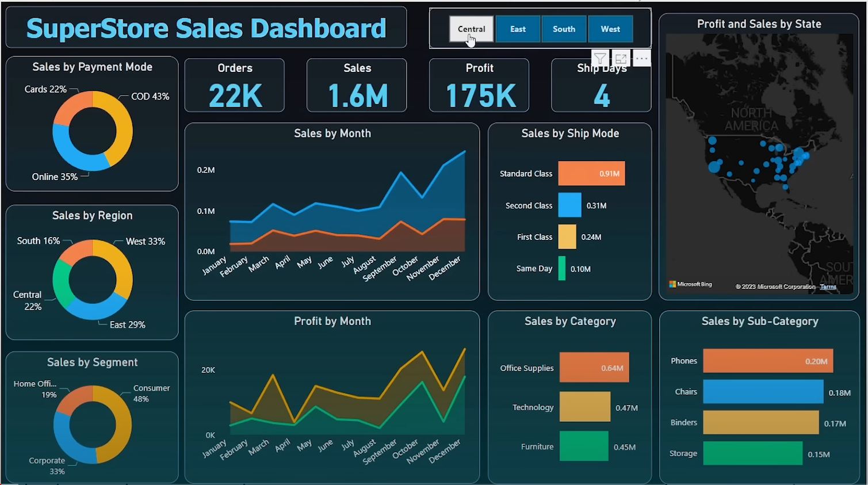The image size is (868, 485).
Task: Click the blue Chairs sub-category bar
Action: click(763, 392)
